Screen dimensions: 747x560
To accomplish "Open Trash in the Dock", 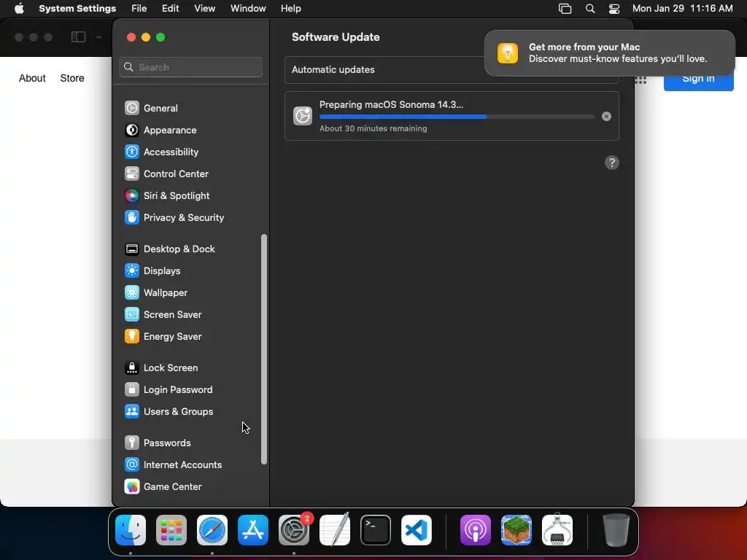I will coord(616,530).
